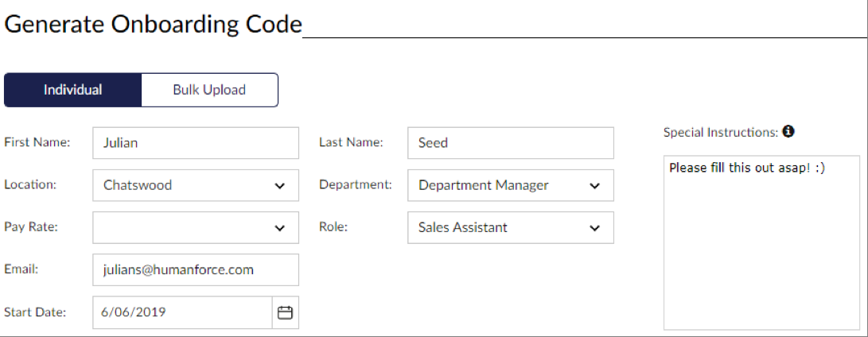Open the Location dropdown showing Chatswood
Viewport: 868px width, 337px height.
196,185
